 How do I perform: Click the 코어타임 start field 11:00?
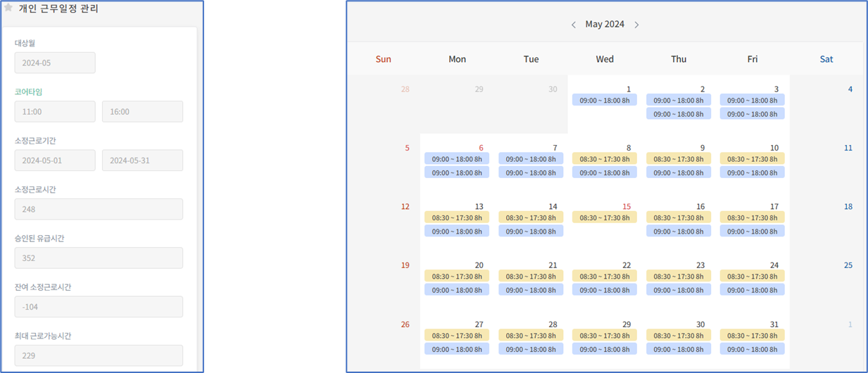coord(55,111)
